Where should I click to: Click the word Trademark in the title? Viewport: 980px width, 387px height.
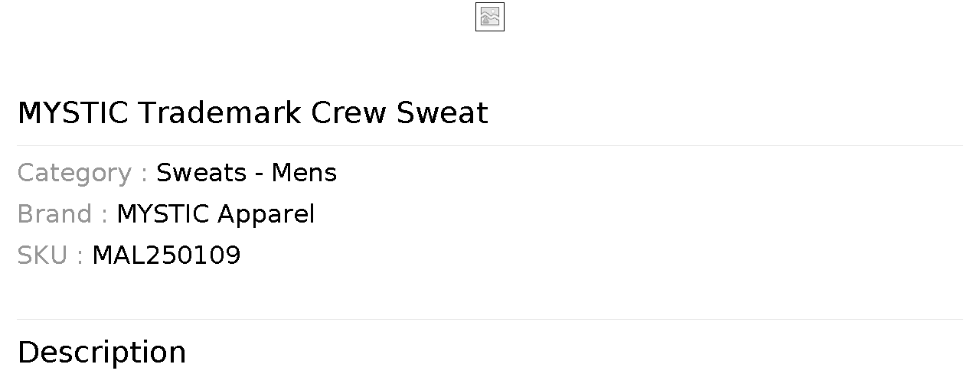click(x=219, y=113)
